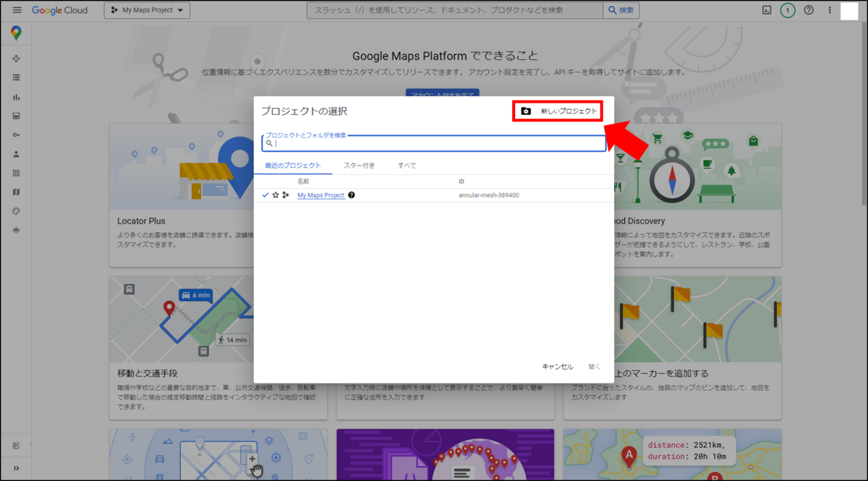The image size is (868, 481).
Task: Open the Metrics bar chart icon
Action: click(x=16, y=97)
